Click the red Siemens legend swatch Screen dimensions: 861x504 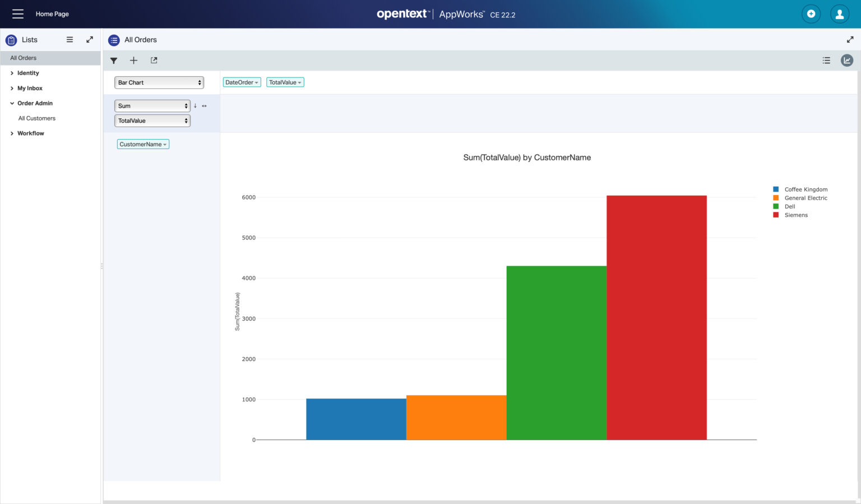click(x=775, y=215)
